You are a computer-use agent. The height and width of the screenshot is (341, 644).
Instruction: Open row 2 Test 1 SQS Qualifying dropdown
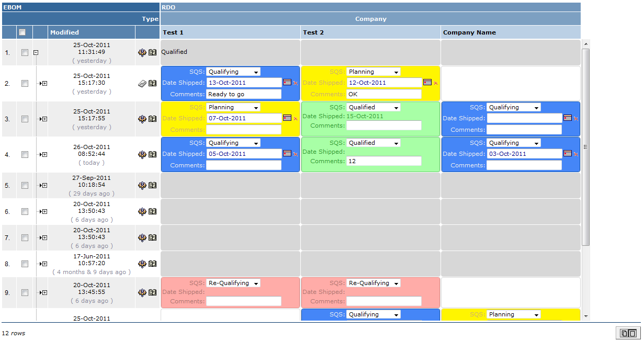coord(233,72)
